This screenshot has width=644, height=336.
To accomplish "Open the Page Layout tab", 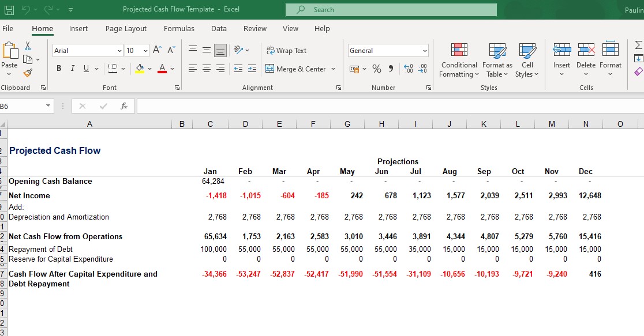I will pyautogui.click(x=126, y=29).
